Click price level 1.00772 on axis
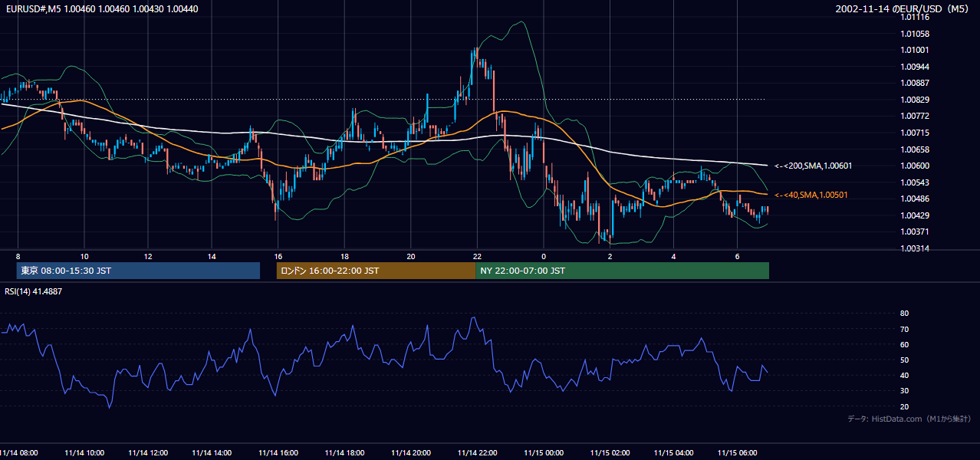The width and height of the screenshot is (980, 460). pos(916,116)
